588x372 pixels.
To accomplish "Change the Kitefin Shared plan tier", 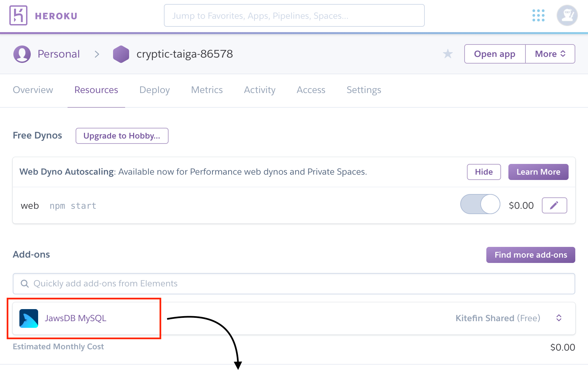I will point(559,318).
